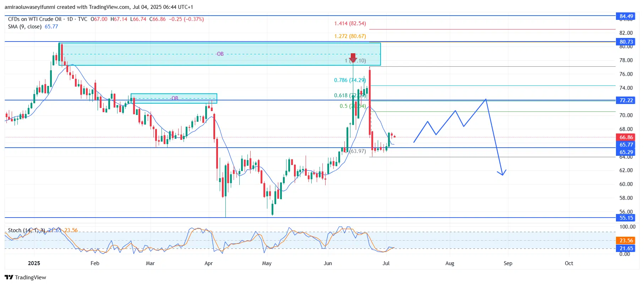This screenshot has width=644, height=285.
Task: Click the 84.49 blue price tag
Action: (x=626, y=16)
